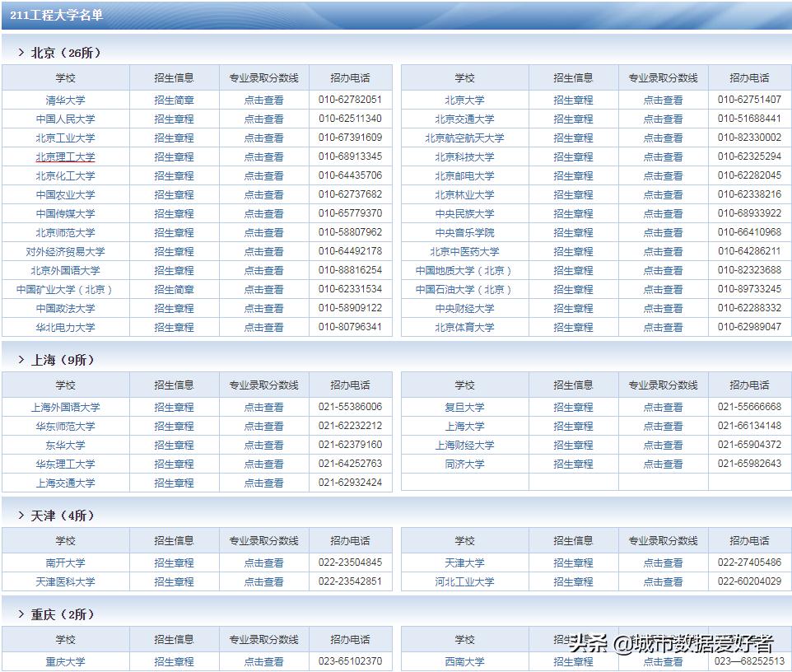Open 点击查看 for 中国人民大学

pos(263,119)
